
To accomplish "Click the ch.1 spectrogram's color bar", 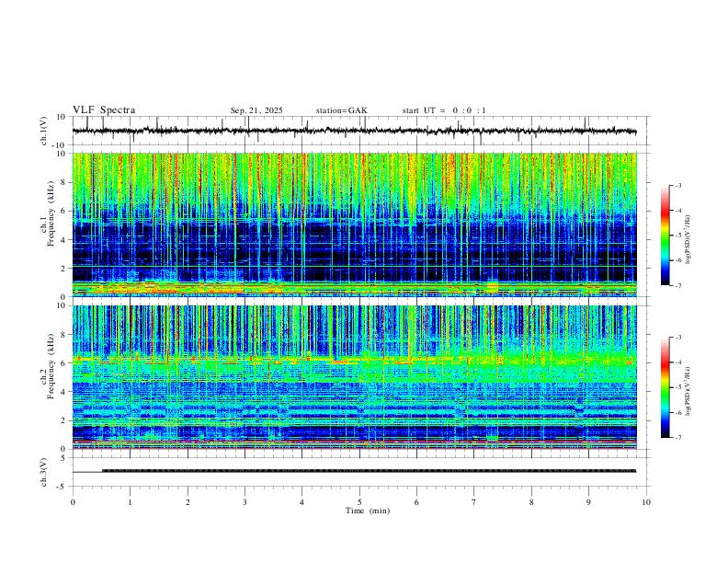I will [665, 236].
